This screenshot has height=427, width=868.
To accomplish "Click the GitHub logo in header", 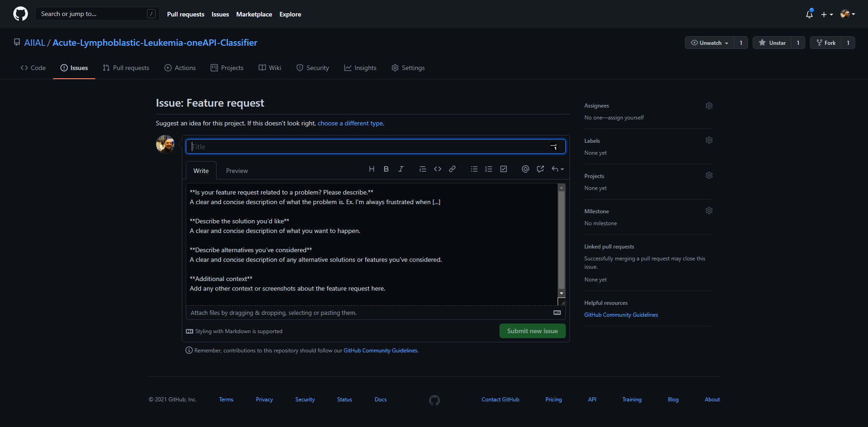I will 21,14.
